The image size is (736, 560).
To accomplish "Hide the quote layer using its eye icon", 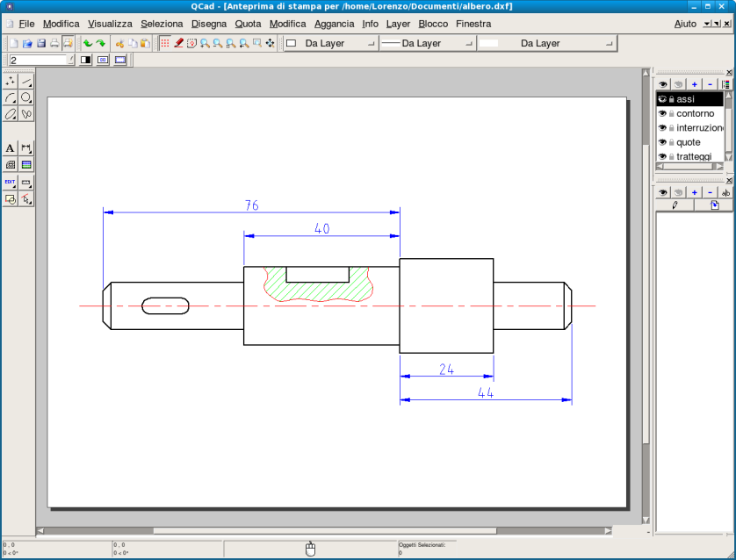I will pos(662,142).
